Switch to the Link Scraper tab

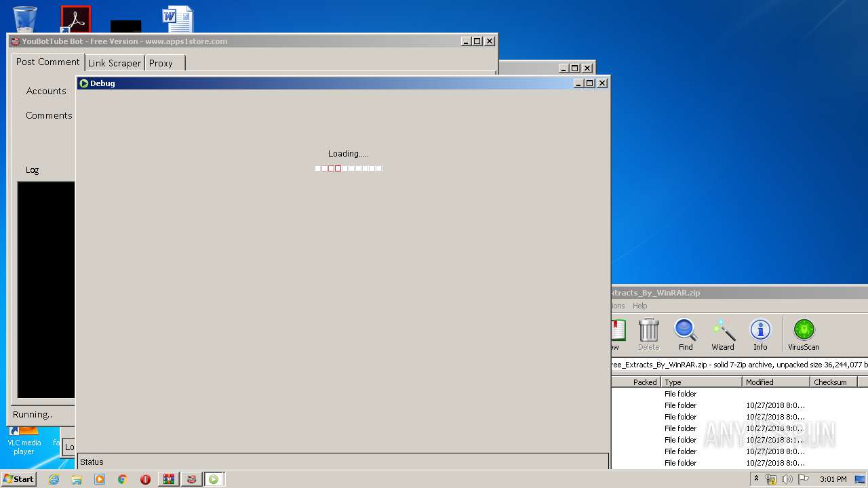point(115,63)
